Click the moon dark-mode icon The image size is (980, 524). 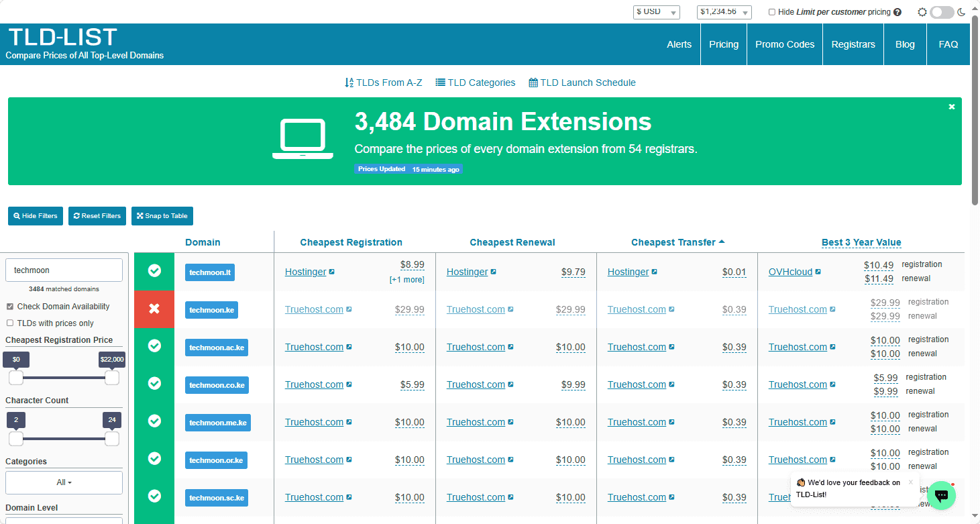(961, 12)
